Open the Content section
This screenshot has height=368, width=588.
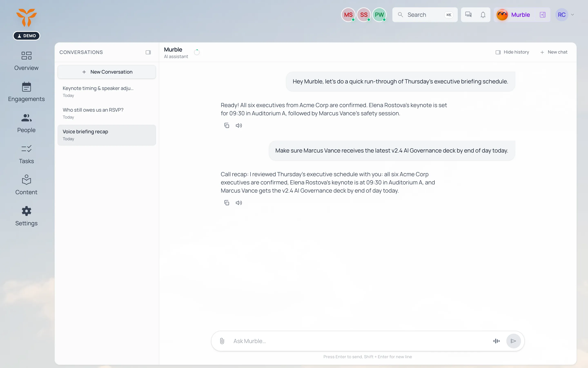(x=26, y=185)
